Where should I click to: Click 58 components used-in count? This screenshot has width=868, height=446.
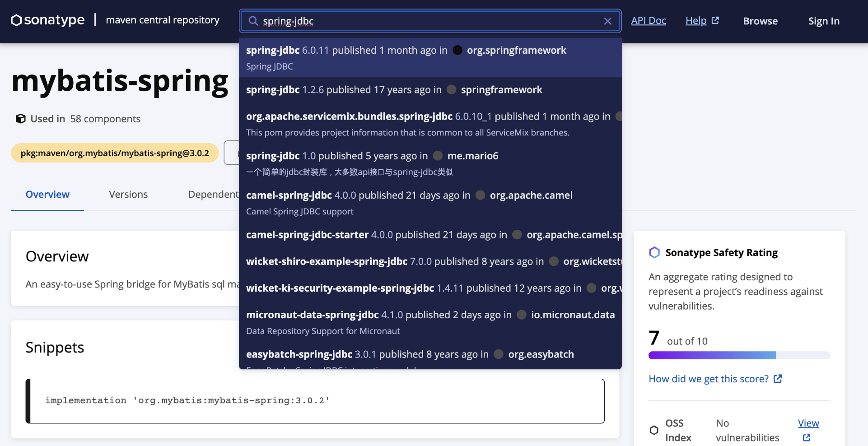point(105,119)
